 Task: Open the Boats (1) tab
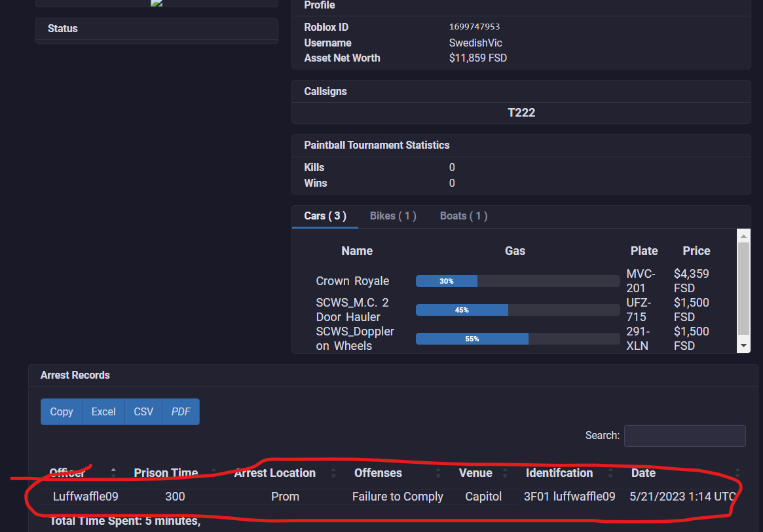[464, 216]
